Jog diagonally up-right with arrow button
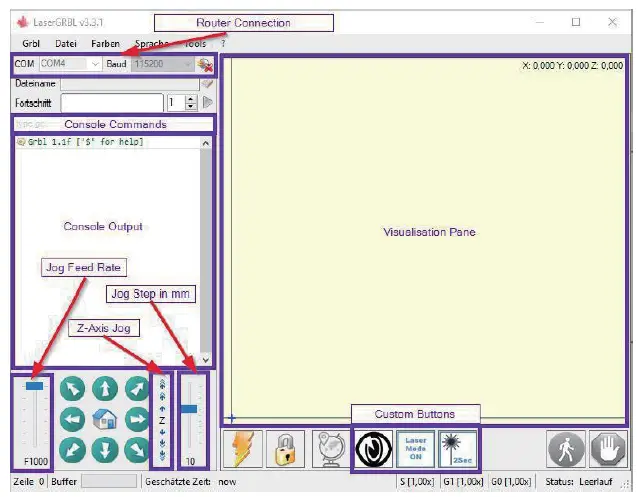 [137, 389]
